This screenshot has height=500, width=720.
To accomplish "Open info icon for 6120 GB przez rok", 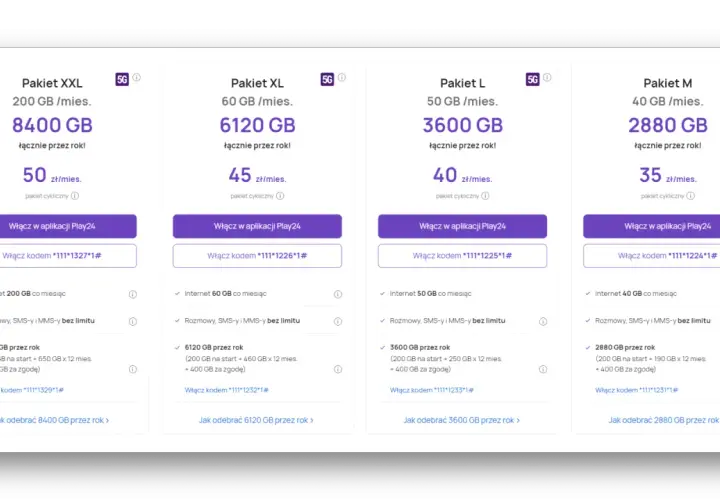I will click(338, 369).
